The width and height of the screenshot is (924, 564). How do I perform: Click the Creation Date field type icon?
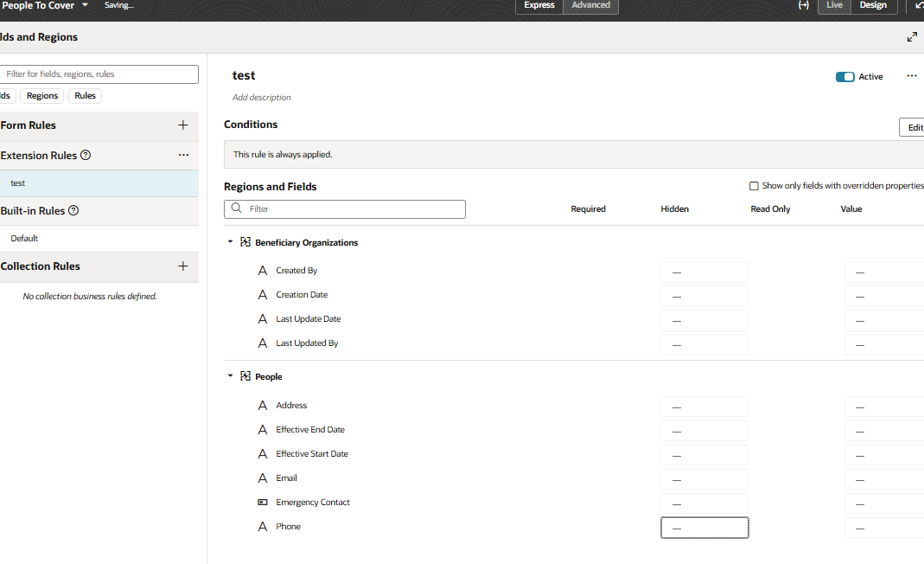(x=263, y=294)
